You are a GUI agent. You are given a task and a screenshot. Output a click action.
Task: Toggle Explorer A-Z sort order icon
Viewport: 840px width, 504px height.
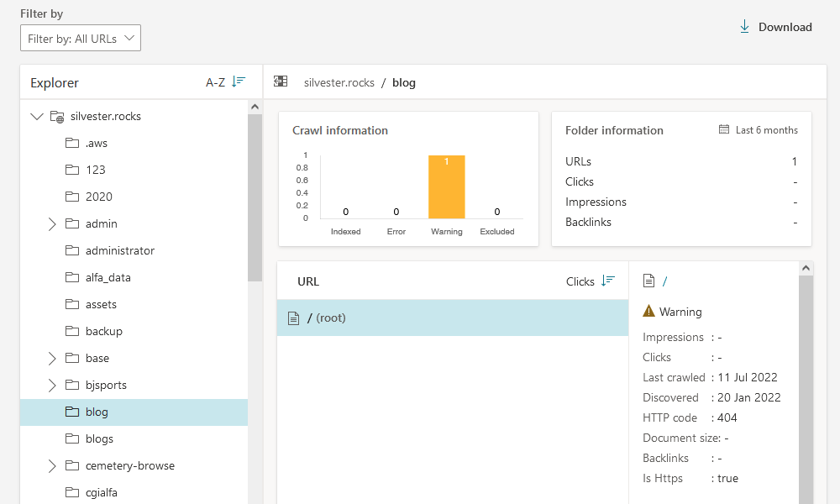click(x=239, y=81)
